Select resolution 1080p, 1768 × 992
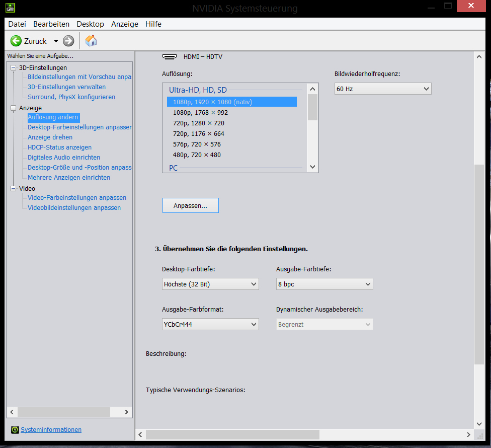Image resolution: width=491 pixels, height=448 pixels. (x=200, y=112)
